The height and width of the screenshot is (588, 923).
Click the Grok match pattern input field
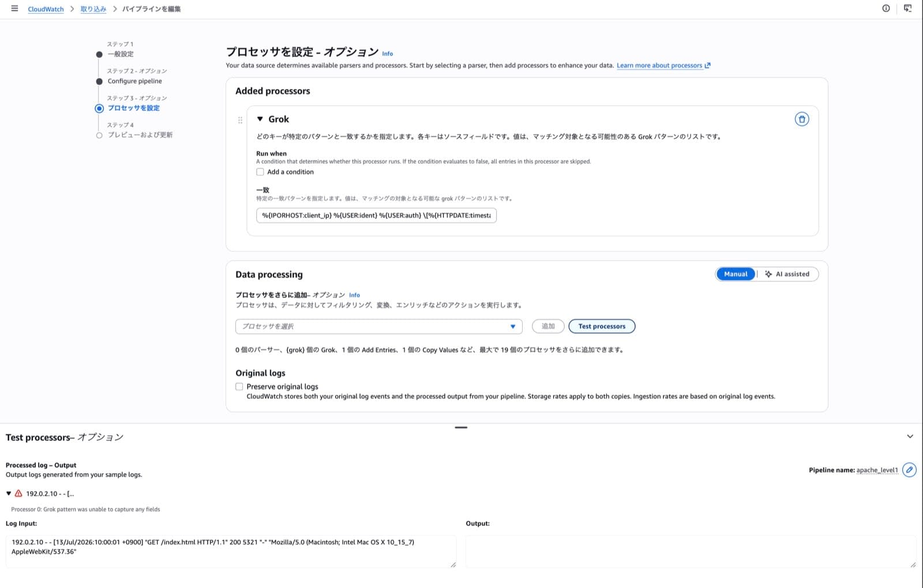click(376, 216)
